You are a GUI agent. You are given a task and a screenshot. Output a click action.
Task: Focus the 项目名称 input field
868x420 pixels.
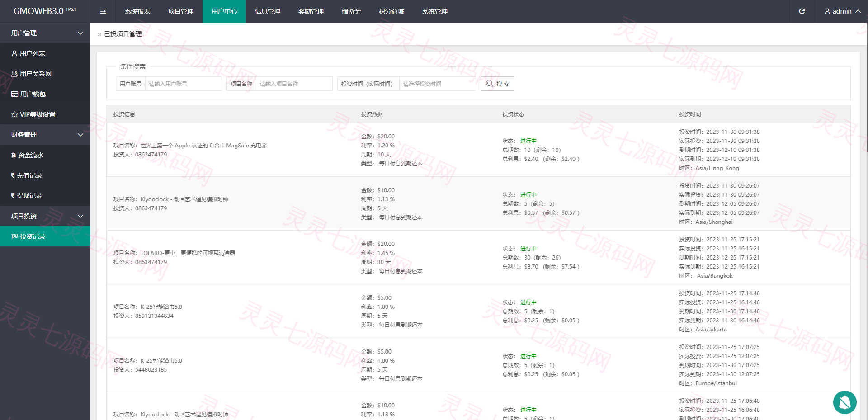point(294,84)
